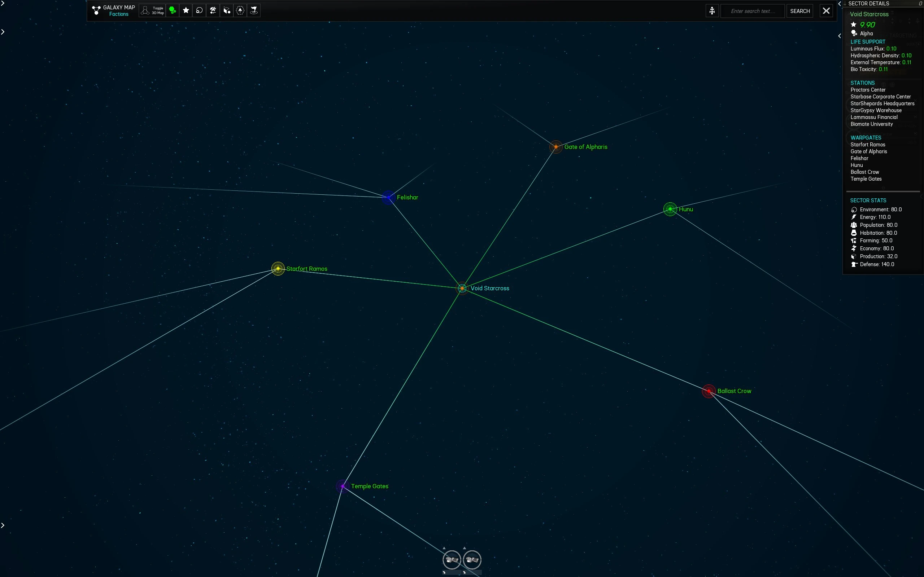
Task: Click the star rating filter icon
Action: tap(186, 10)
